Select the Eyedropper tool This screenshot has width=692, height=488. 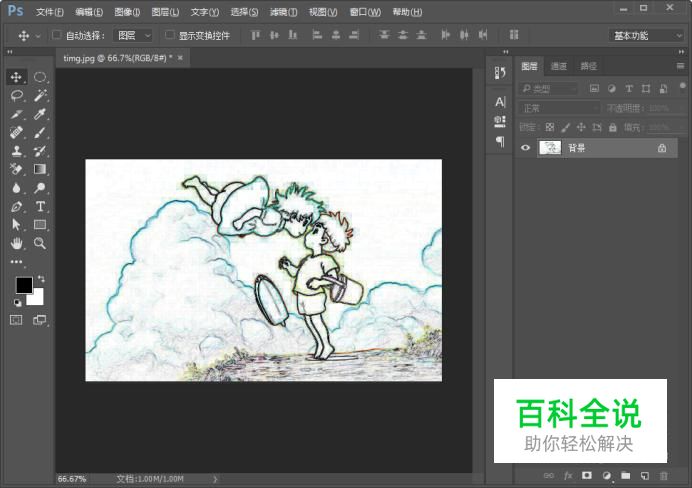coord(40,114)
